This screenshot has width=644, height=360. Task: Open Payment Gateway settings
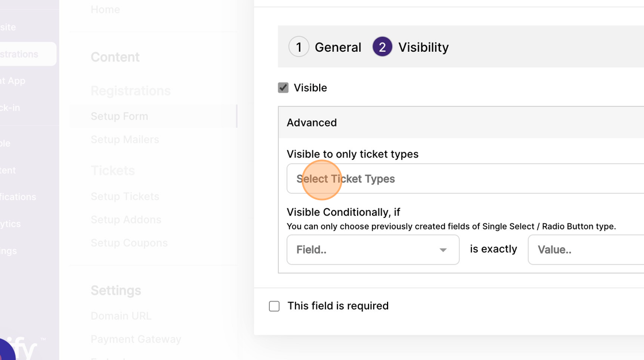click(x=136, y=339)
